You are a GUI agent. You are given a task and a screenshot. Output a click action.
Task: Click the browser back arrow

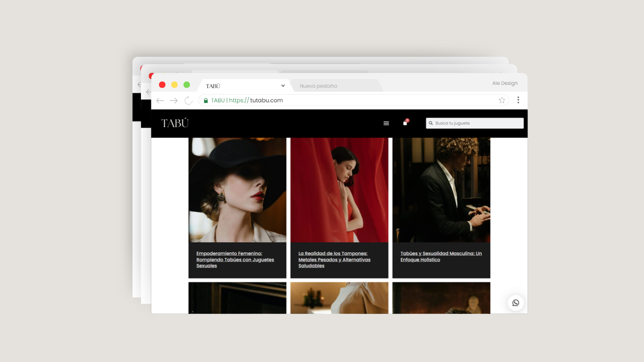(x=160, y=100)
